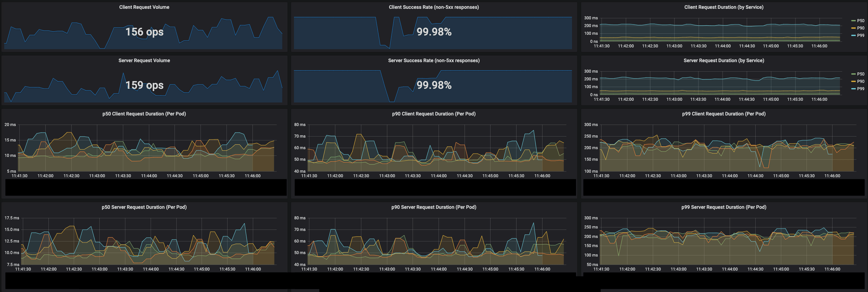Toggle P99 series in Server Request Duration legend

tap(860, 89)
